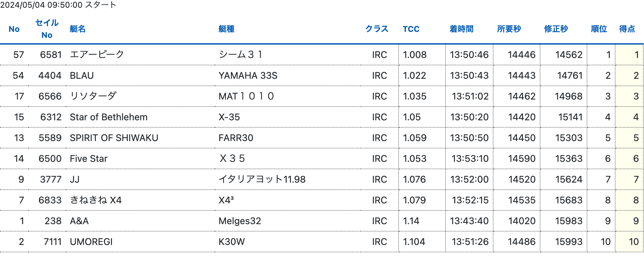644x256 pixels.
Task: Select the Star of Bethlehem row name
Action: (109, 117)
